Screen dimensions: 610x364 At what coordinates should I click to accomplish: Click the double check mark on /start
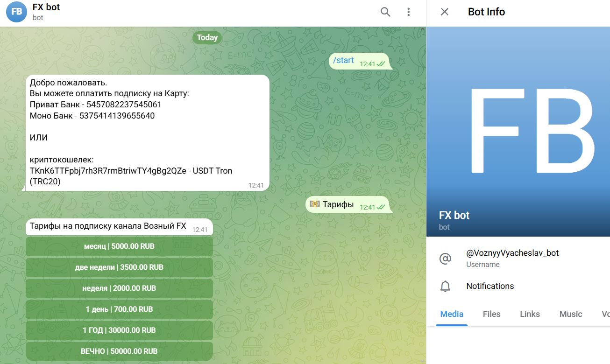381,64
